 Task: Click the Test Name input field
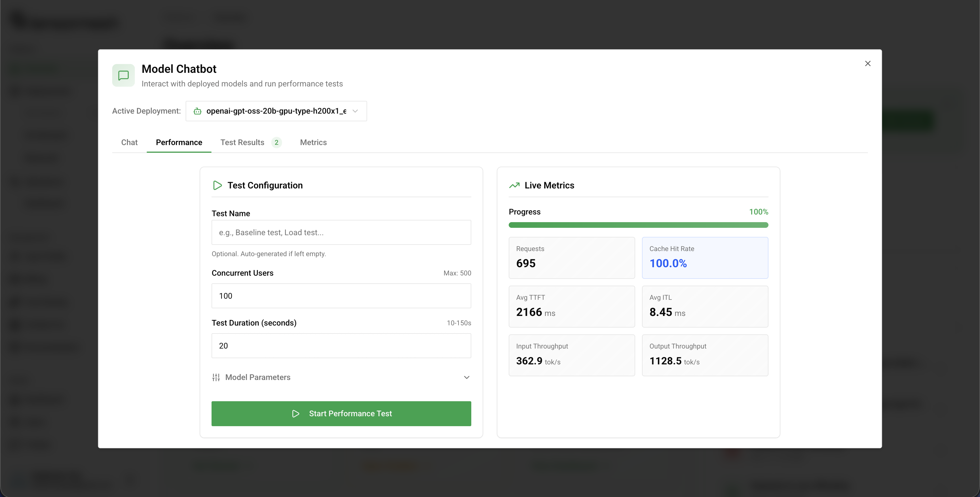(x=341, y=232)
